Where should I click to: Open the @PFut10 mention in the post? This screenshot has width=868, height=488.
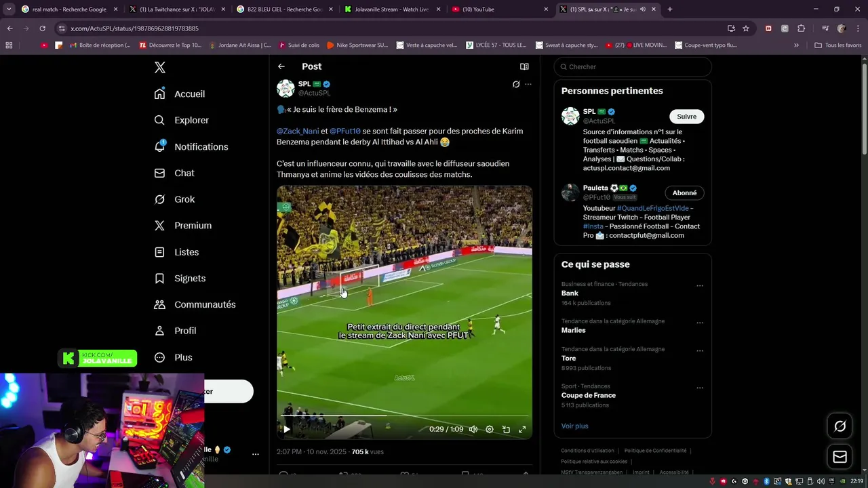(x=345, y=131)
